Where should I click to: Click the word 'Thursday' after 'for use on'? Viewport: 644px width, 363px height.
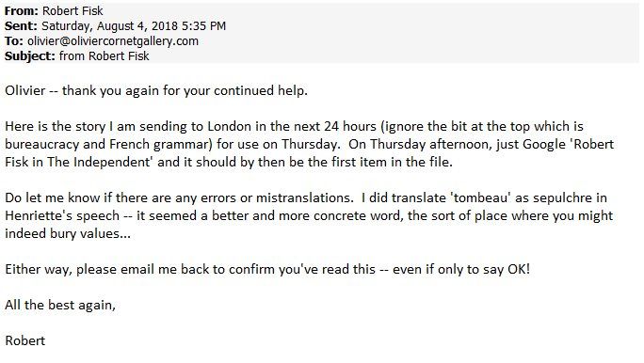(x=309, y=145)
